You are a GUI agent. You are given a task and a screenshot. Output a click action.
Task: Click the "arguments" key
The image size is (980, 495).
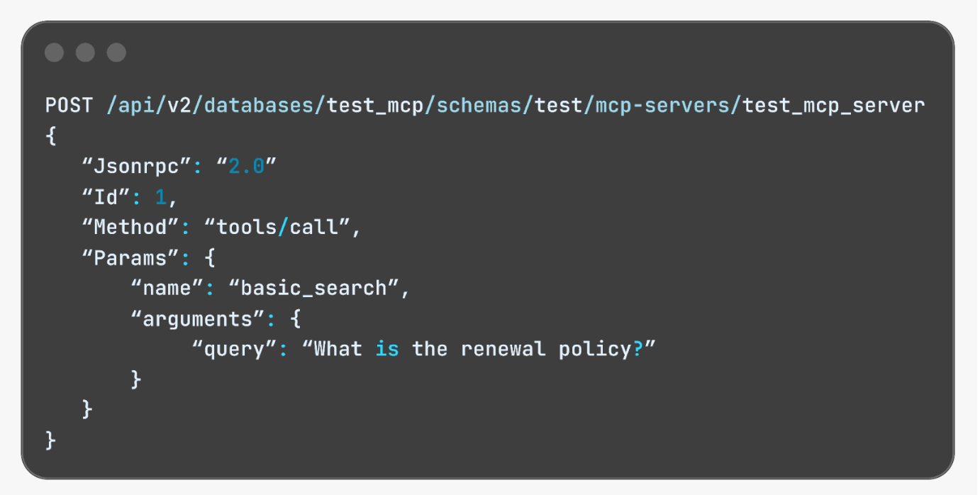tap(198, 319)
